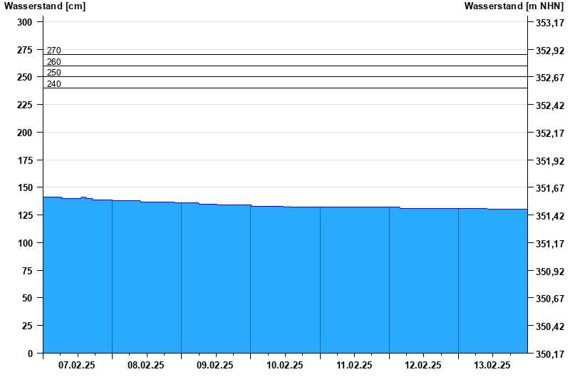Click the 100 value on left axis

click(25, 243)
